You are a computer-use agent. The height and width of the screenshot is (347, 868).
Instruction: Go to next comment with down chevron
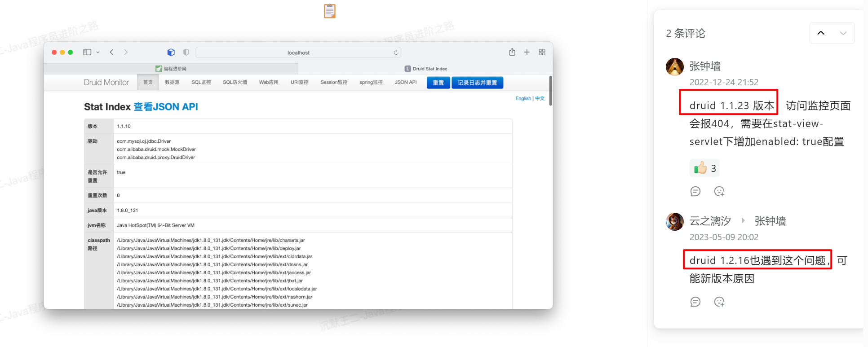843,33
